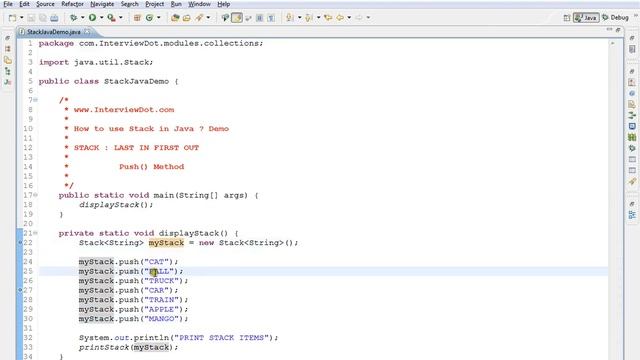Open Javadoc (@) view icon in right trim
640x360 pixels.
pyautogui.click(x=632, y=93)
